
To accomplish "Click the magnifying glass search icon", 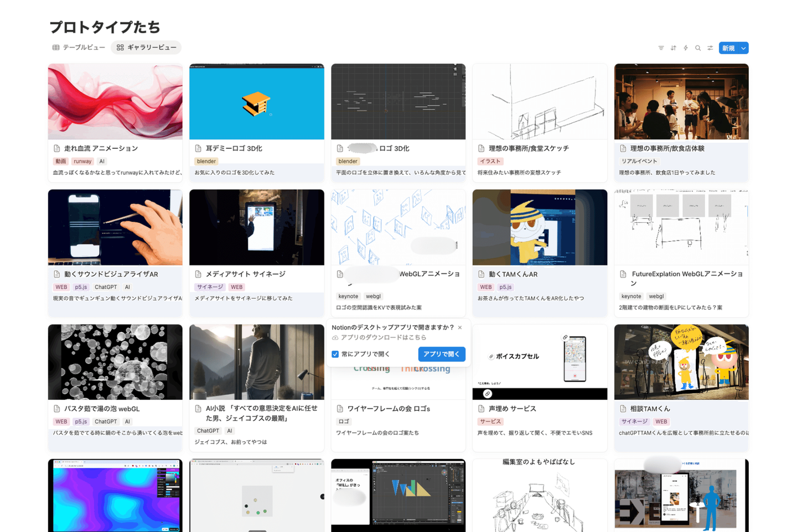I will 698,48.
